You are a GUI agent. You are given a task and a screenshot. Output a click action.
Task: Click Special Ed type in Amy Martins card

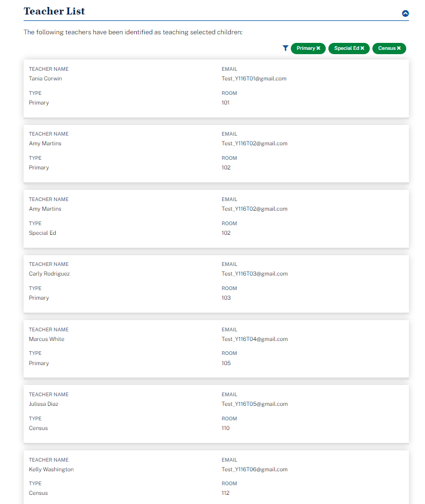[x=42, y=233]
